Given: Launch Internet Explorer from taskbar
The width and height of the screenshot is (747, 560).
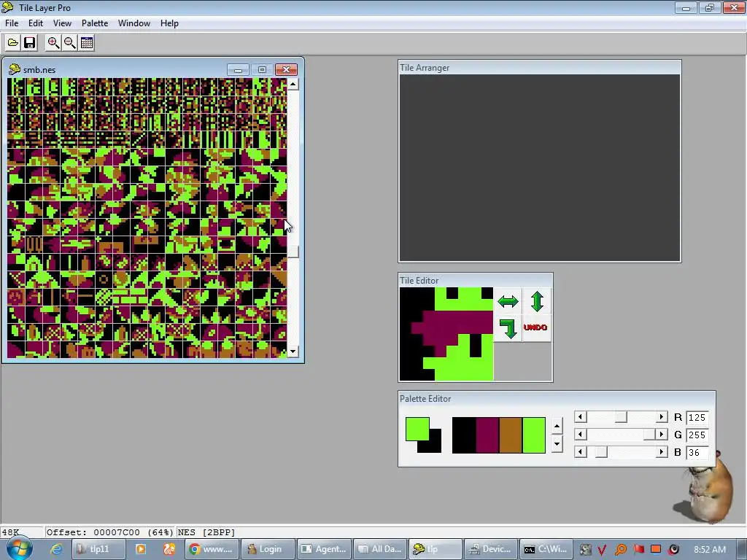Looking at the screenshot, I should (x=55, y=549).
